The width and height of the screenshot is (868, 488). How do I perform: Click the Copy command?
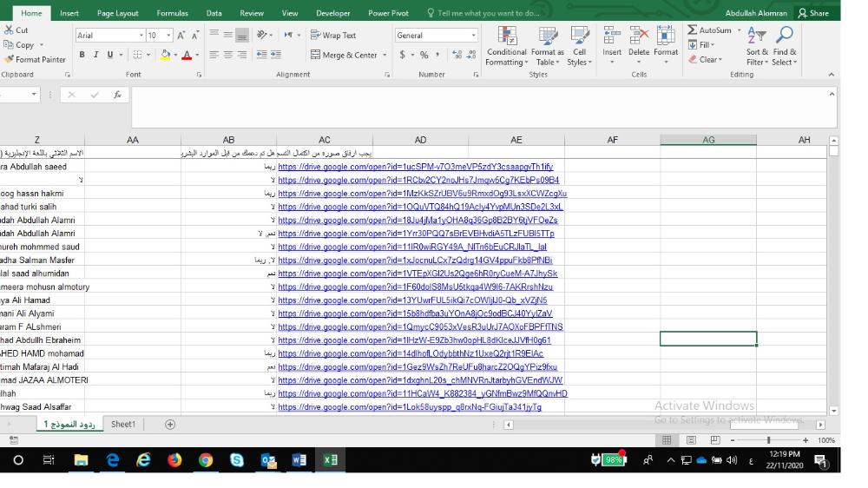pyautogui.click(x=20, y=45)
